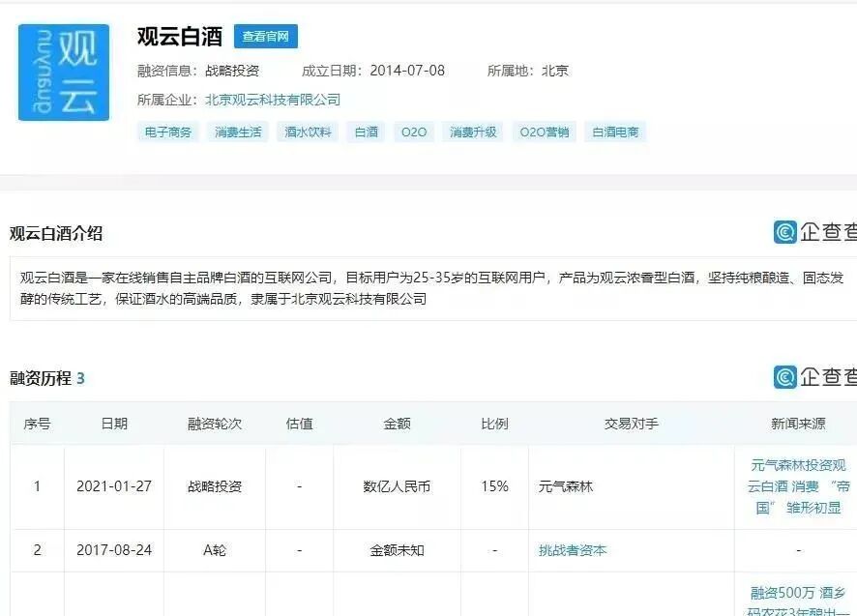Screen dimensions: 857x616
Task: Click the 序号 column header
Action: (37, 424)
